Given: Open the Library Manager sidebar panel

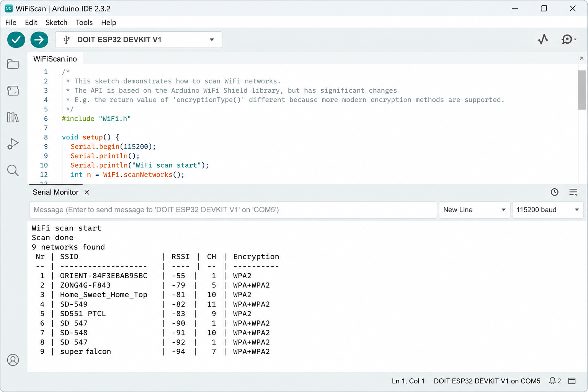Looking at the screenshot, I should 13,117.
